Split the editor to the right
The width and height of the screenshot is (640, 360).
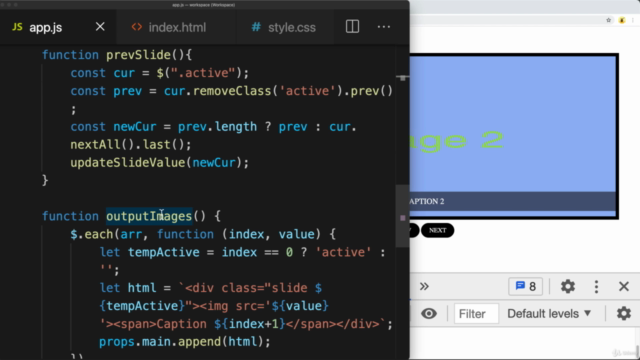352,27
